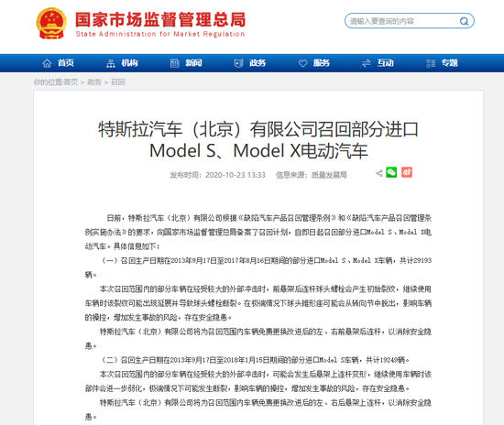Open the 互动 navigation item
Screen dimensions: 504x425
point(386,63)
